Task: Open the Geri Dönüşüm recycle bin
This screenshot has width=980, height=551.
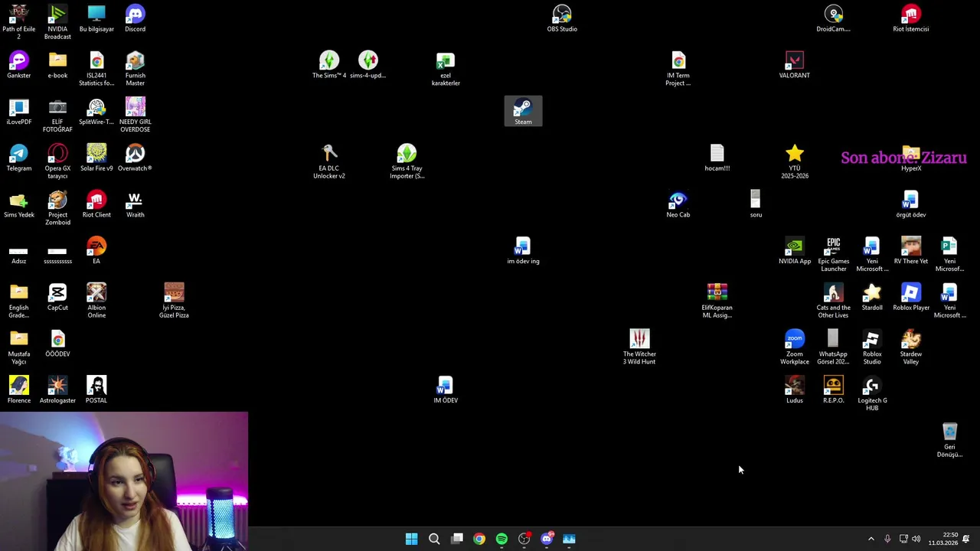Action: click(949, 441)
